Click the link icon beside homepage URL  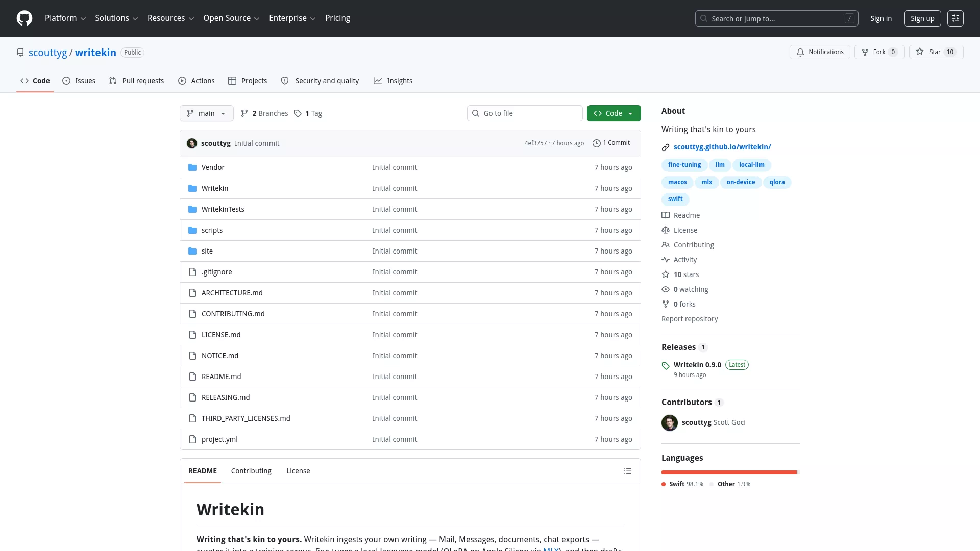pos(666,147)
